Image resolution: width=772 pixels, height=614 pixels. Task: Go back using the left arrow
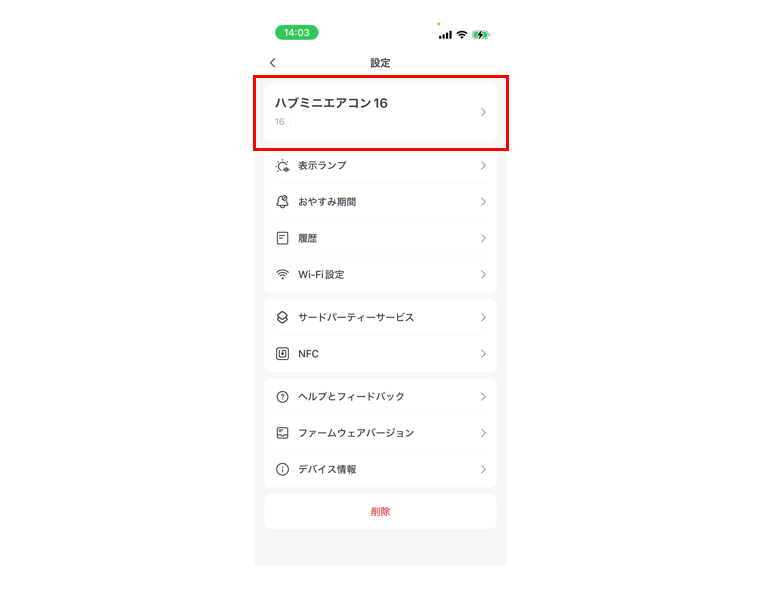click(x=273, y=63)
